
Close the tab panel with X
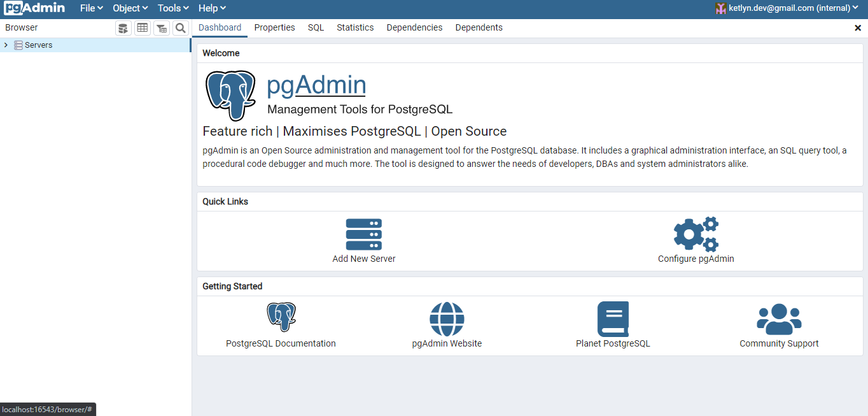click(857, 28)
